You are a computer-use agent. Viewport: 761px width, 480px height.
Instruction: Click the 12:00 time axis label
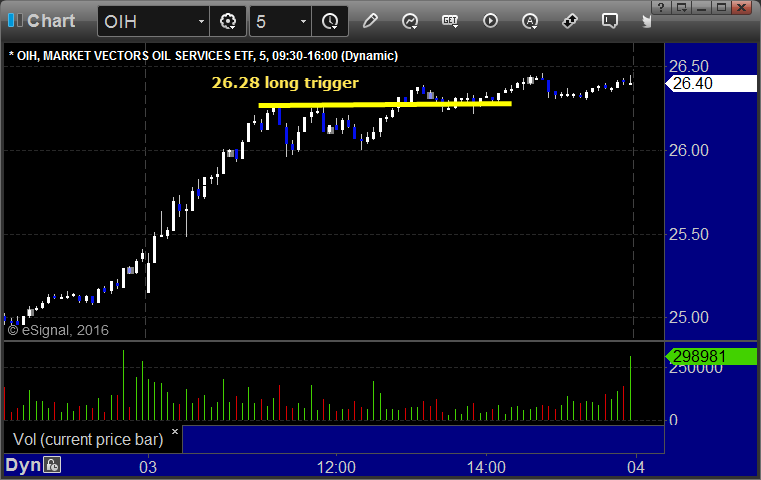(x=336, y=467)
